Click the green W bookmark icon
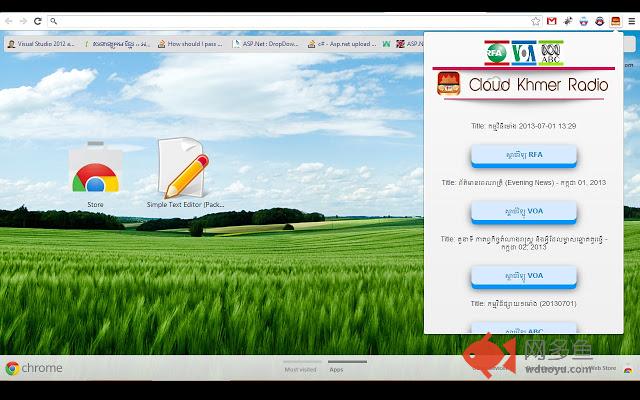The image size is (640, 400). [386, 44]
